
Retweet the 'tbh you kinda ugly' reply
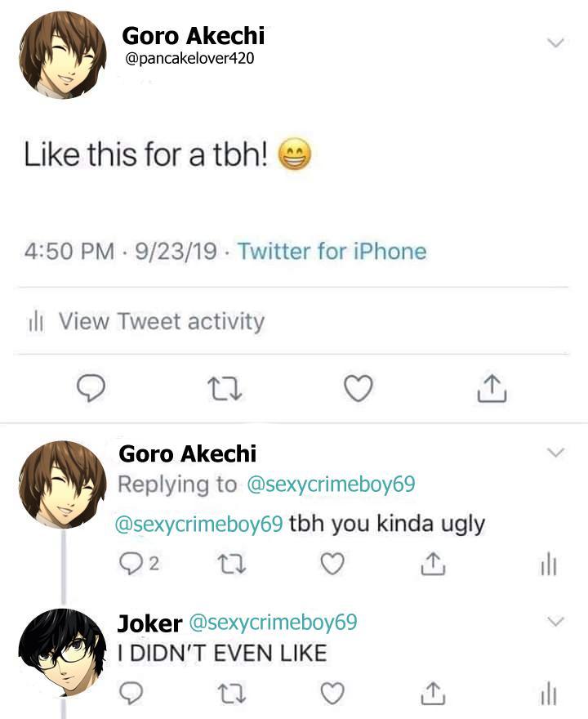[232, 564]
